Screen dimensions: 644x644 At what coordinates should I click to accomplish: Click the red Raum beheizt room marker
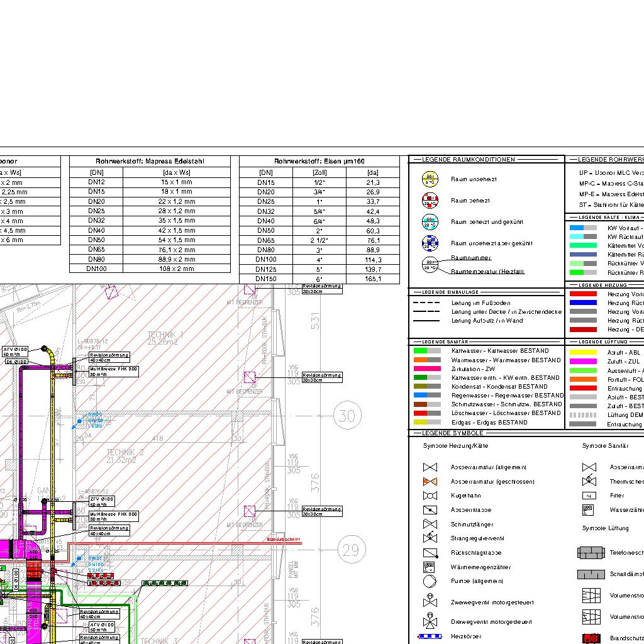click(430, 201)
